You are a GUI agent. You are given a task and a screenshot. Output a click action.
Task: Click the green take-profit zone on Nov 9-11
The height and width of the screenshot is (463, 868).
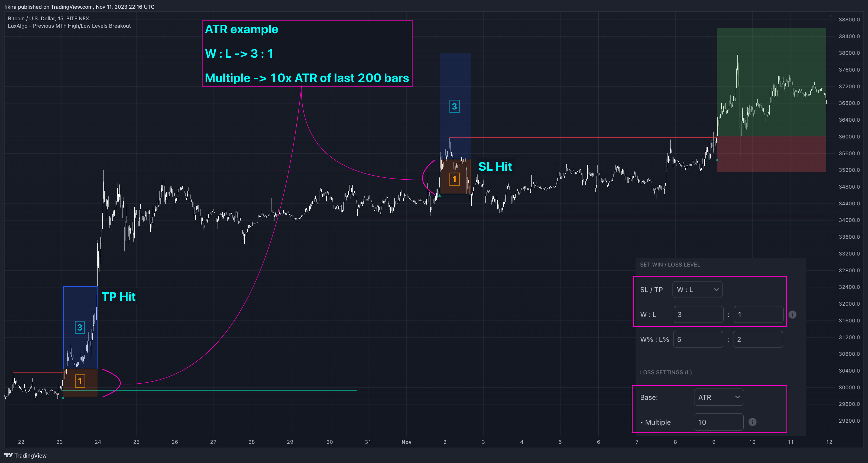point(771,82)
